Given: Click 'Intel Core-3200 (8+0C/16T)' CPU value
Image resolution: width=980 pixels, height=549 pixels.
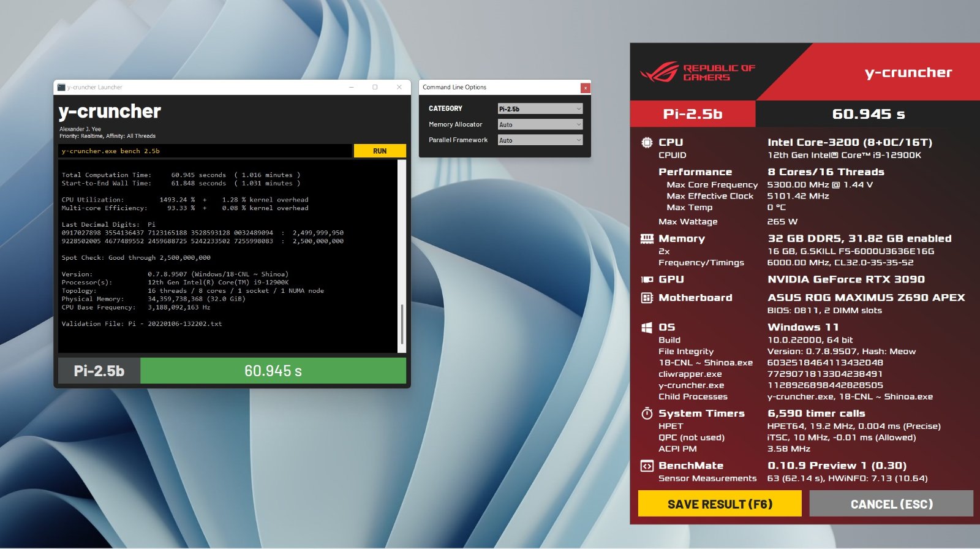Looking at the screenshot, I should (x=850, y=142).
